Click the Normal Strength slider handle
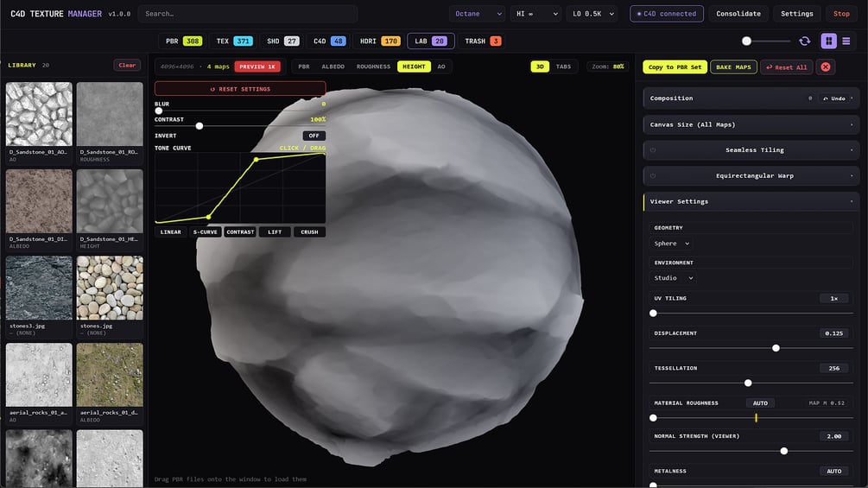This screenshot has height=488, width=868. pos(784,451)
